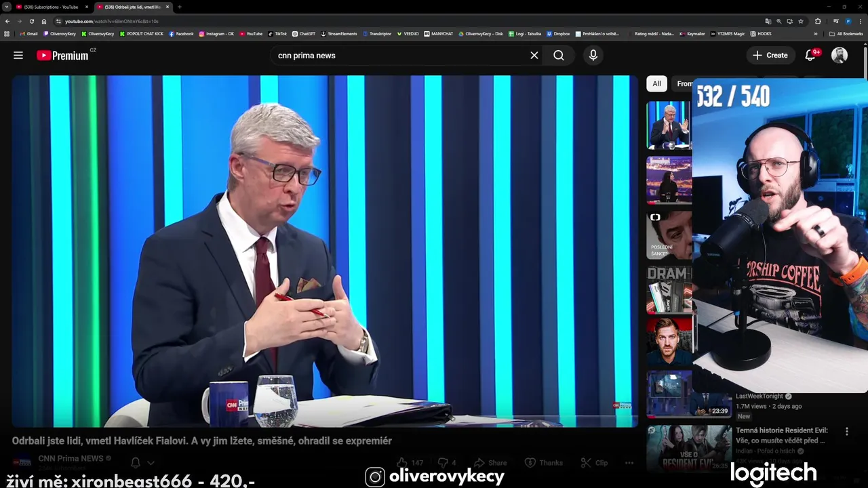
Task: Open the first suggested video thumbnail
Action: [669, 125]
